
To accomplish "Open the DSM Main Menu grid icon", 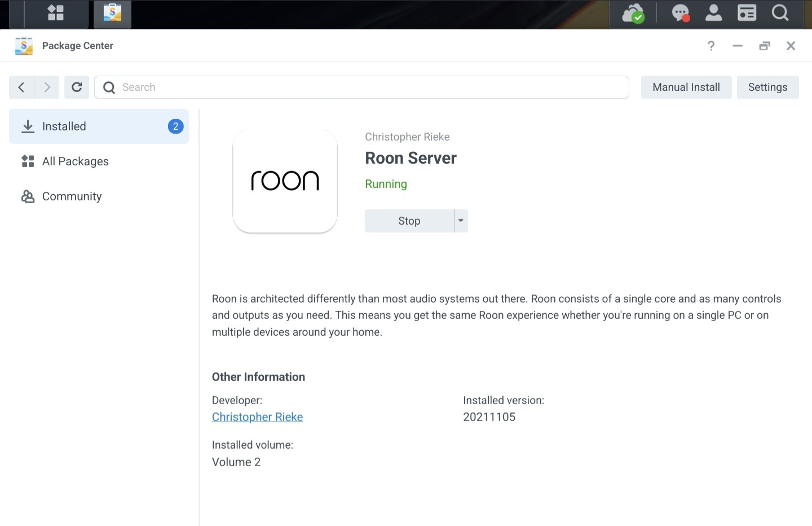I will pos(56,14).
